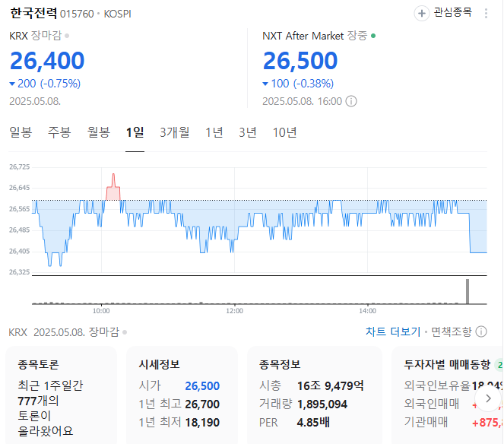Click the stock name 한국전력
The width and height of the screenshot is (504, 444).
click(x=33, y=14)
